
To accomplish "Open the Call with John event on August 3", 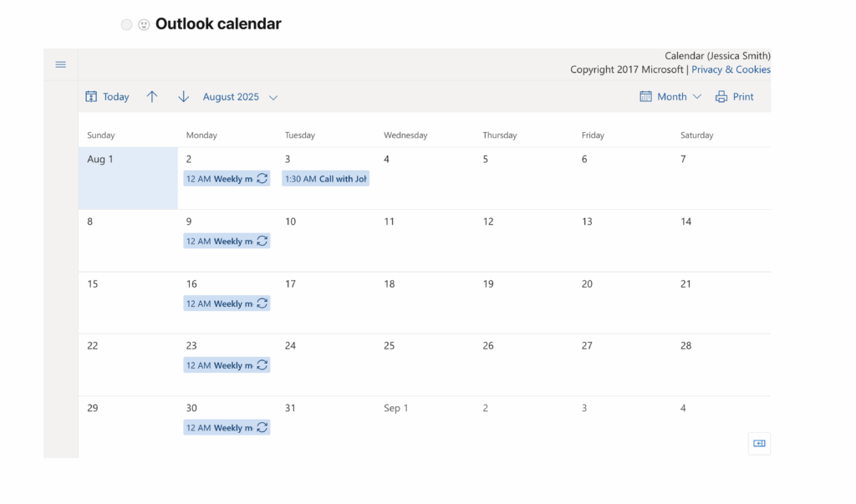I will pyautogui.click(x=324, y=178).
